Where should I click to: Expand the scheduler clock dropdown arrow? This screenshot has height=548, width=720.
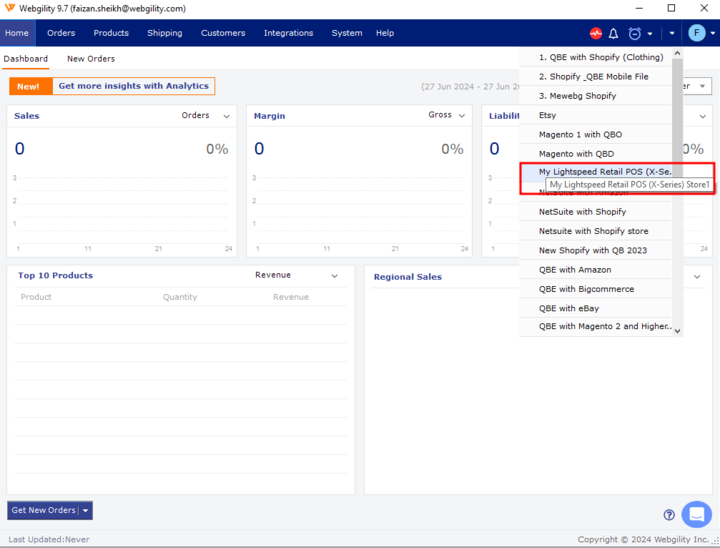[650, 34]
